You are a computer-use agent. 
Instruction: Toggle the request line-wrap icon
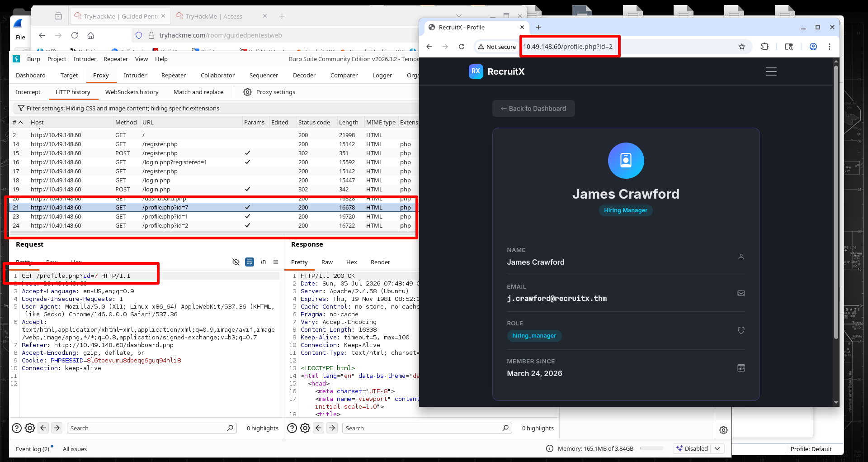[250, 262]
